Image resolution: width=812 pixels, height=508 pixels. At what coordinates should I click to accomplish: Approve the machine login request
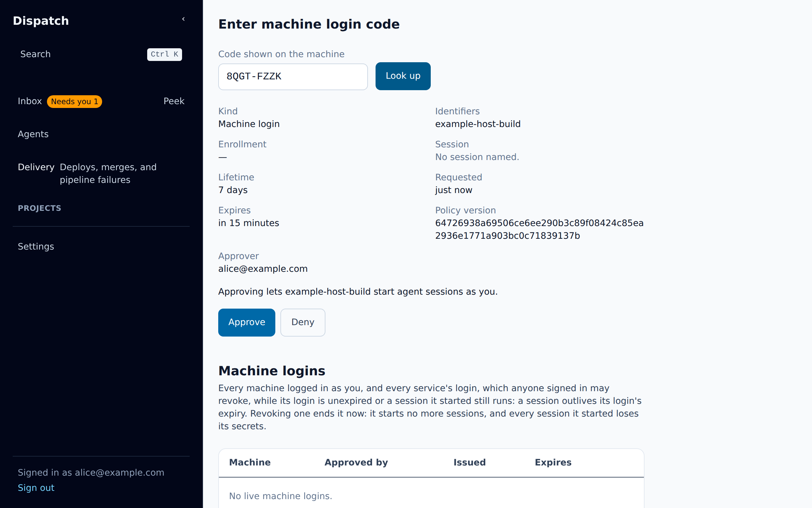point(247,322)
